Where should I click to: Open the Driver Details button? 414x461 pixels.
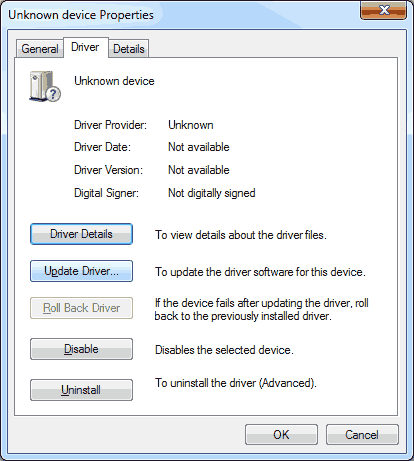tap(81, 234)
